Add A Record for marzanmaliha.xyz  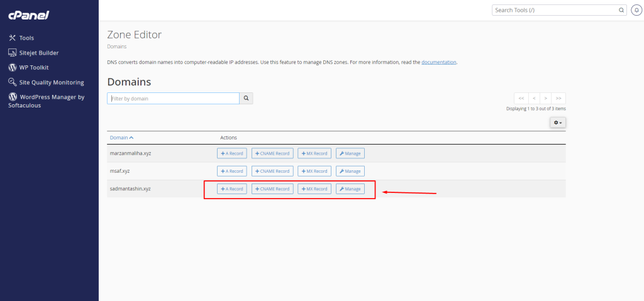coord(231,153)
